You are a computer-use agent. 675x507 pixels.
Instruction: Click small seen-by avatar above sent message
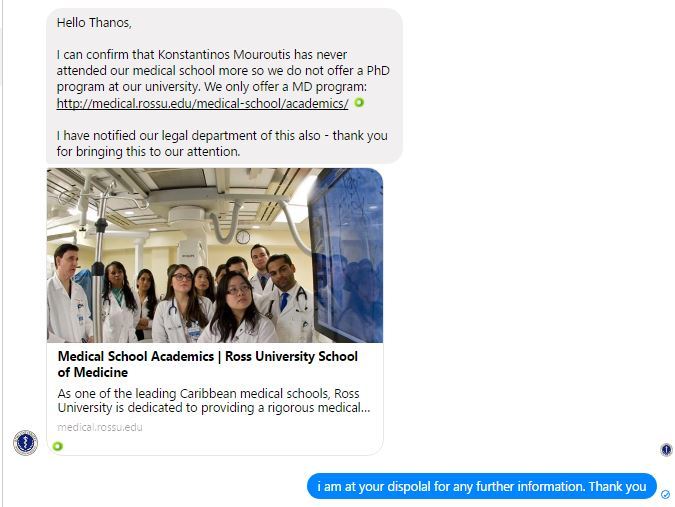pyautogui.click(x=666, y=450)
